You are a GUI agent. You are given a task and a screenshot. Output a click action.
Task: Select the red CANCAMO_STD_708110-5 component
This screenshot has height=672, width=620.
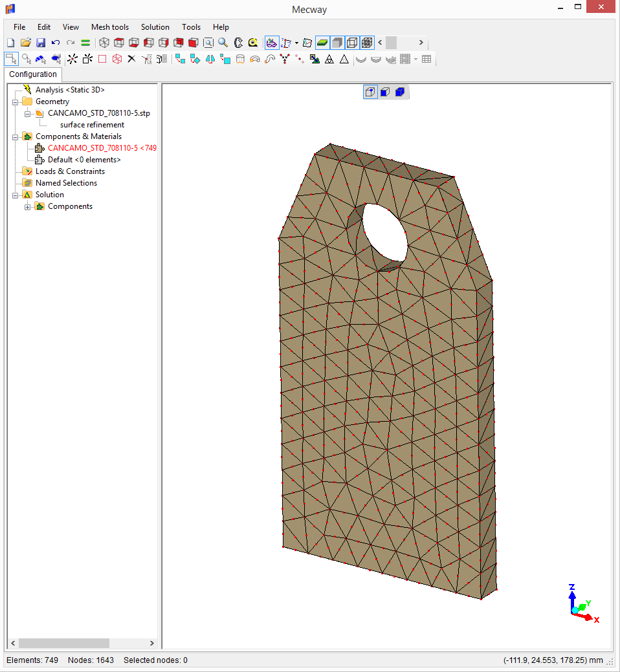point(102,148)
